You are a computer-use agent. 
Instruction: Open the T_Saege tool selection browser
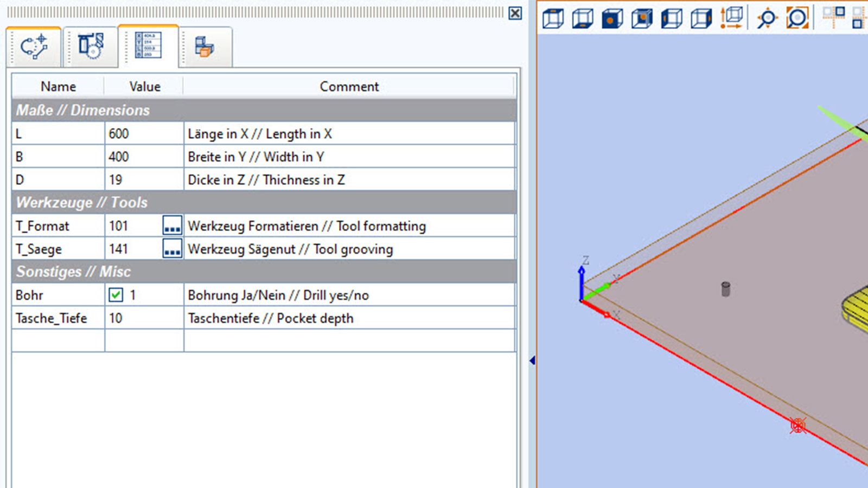pos(172,249)
